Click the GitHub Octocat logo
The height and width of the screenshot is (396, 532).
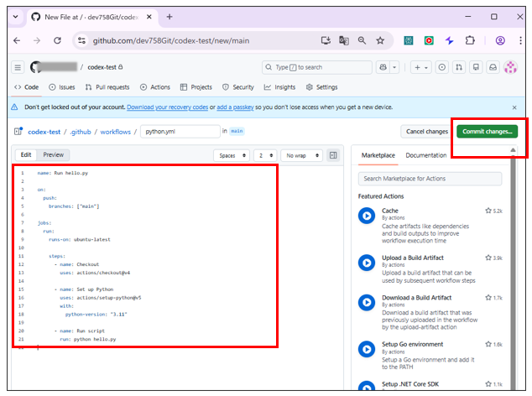pos(35,67)
